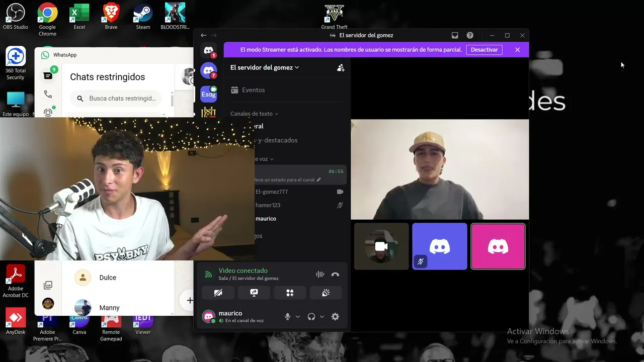Open Discord user settings gear
The image size is (644, 362).
click(335, 317)
